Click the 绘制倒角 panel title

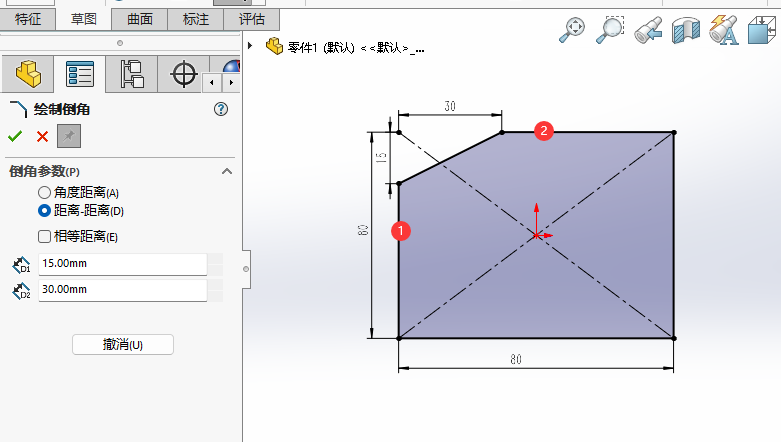coord(62,110)
